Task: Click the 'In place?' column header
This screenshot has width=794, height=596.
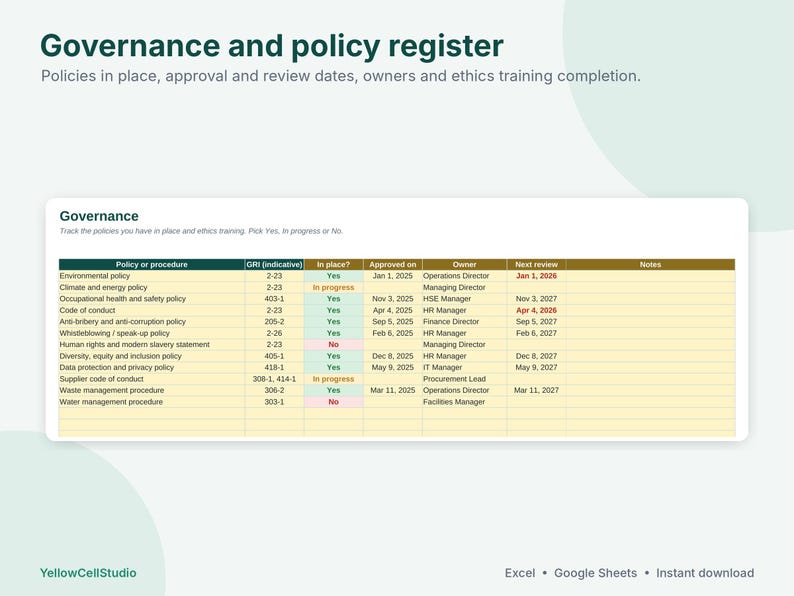Action: coord(334,264)
